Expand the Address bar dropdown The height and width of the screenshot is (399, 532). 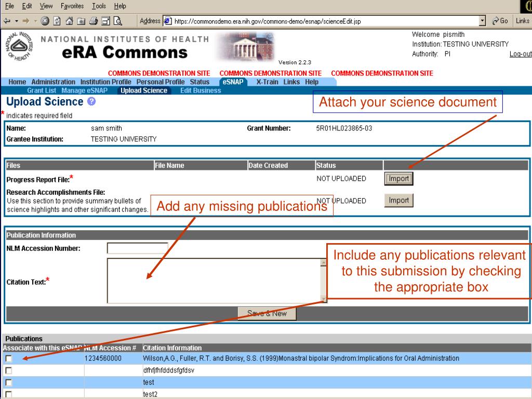(x=483, y=21)
